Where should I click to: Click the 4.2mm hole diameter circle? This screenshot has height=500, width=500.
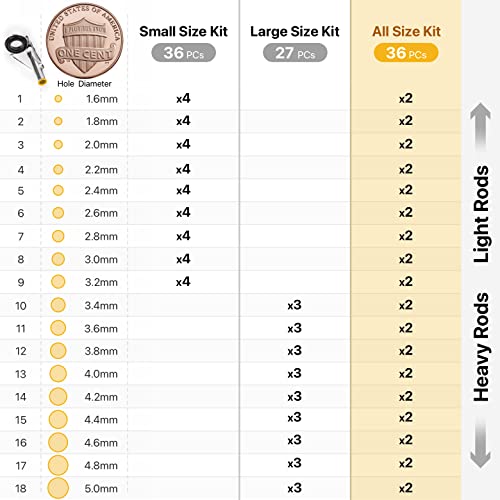click(x=58, y=397)
